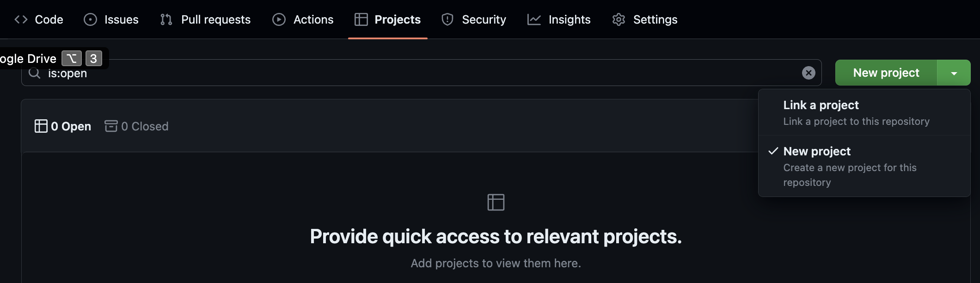The width and height of the screenshot is (980, 283).
Task: Switch to the Projects tab
Action: coord(396,19)
